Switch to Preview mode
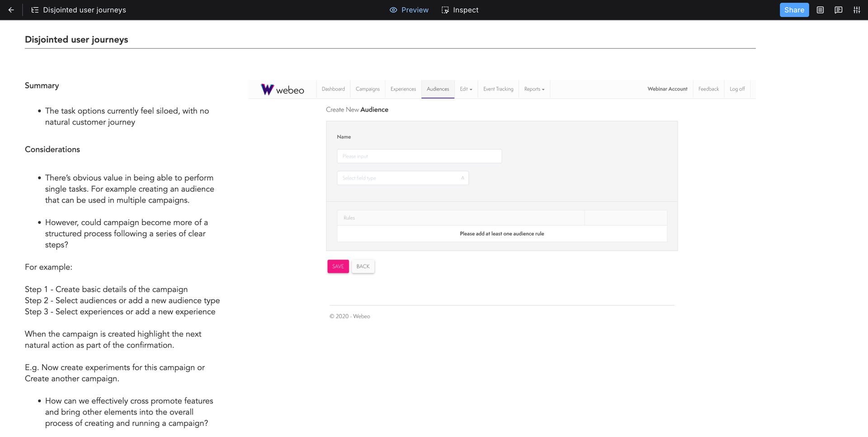The image size is (868, 437). [x=409, y=10]
